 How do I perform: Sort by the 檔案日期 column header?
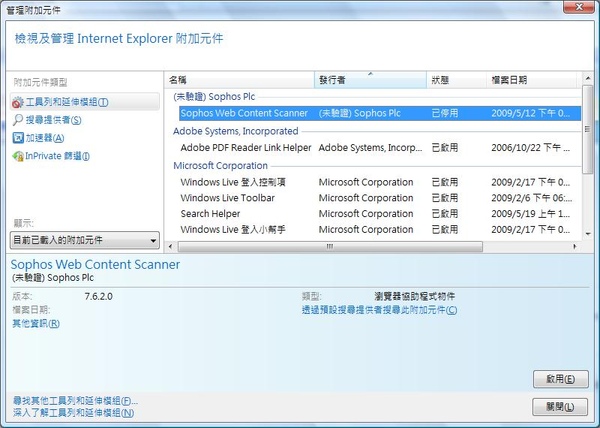532,80
